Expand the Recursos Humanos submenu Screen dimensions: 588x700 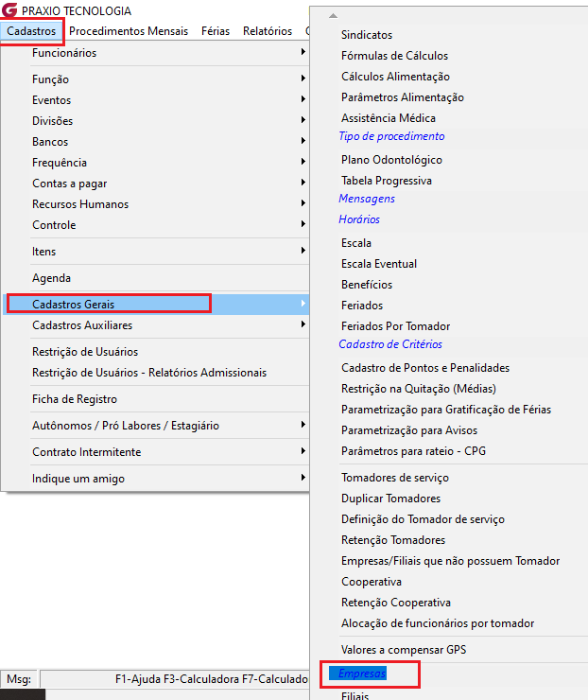[156, 204]
